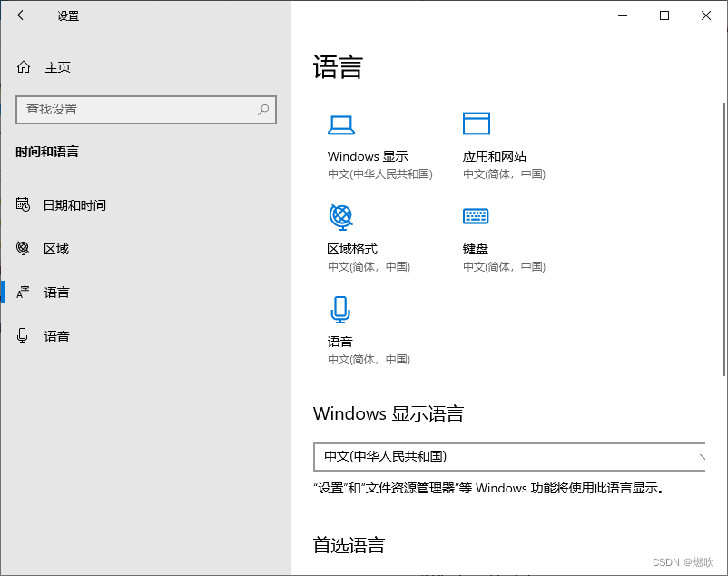Screen dimensions: 728x576
Task: Click the search magnifier icon
Action: (x=263, y=110)
